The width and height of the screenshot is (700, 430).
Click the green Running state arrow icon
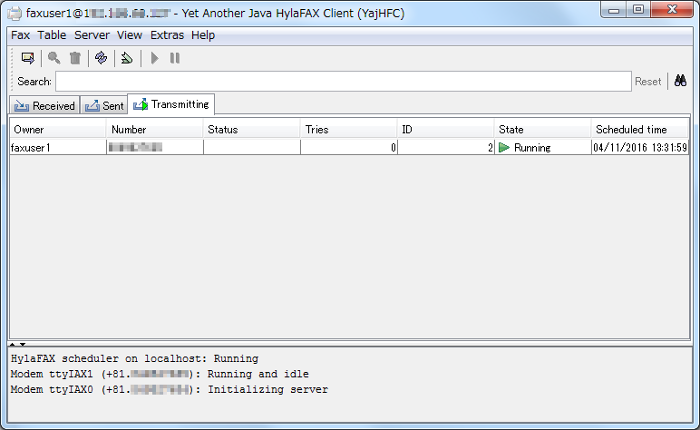coord(504,147)
